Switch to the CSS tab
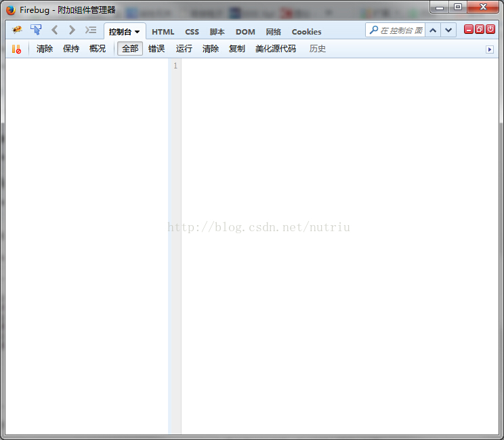This screenshot has width=504, height=440. (x=192, y=32)
